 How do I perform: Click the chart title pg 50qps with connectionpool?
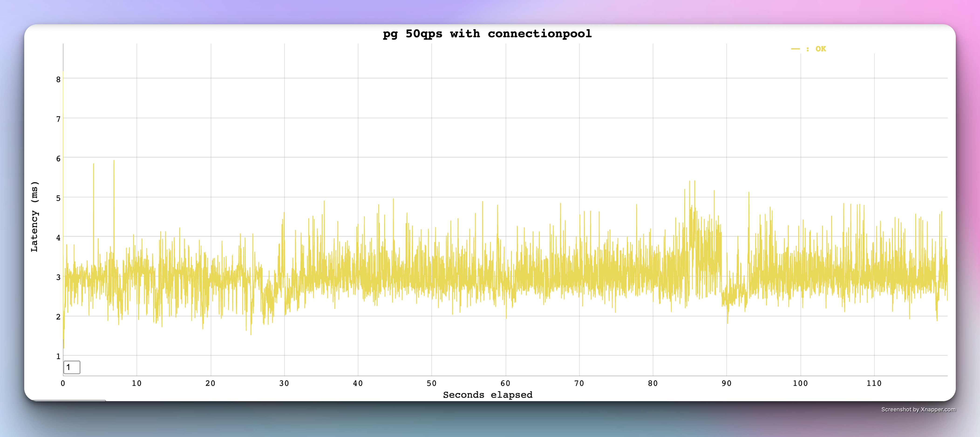point(487,34)
